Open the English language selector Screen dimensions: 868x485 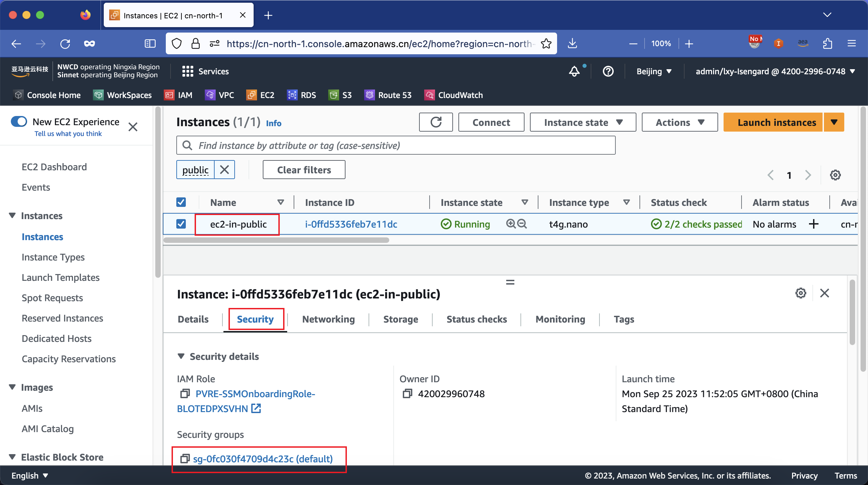coord(30,476)
